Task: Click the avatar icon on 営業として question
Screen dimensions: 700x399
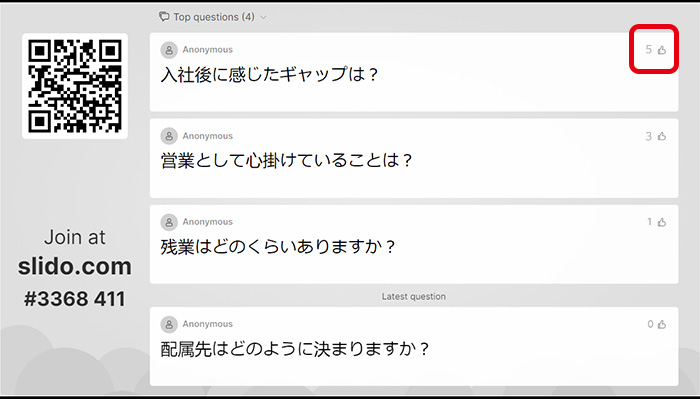Action: [x=169, y=136]
